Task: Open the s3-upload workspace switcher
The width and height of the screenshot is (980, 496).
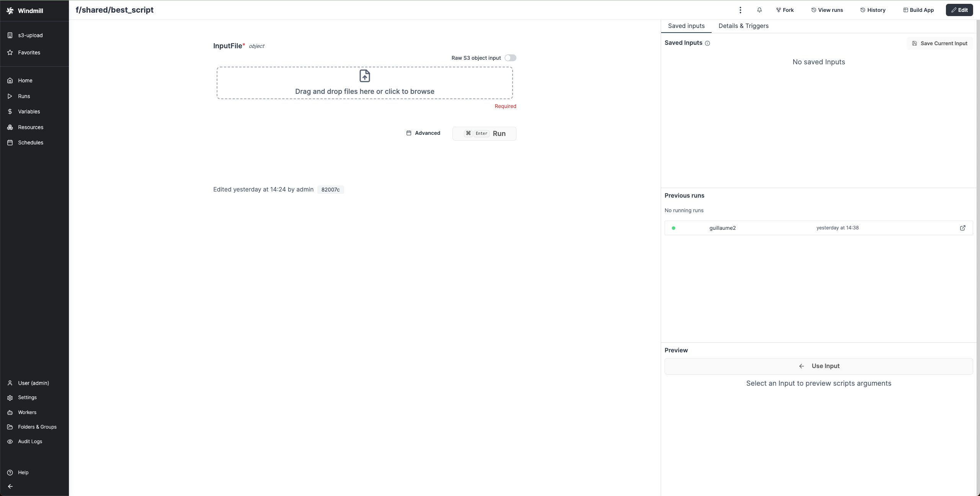Action: [30, 35]
